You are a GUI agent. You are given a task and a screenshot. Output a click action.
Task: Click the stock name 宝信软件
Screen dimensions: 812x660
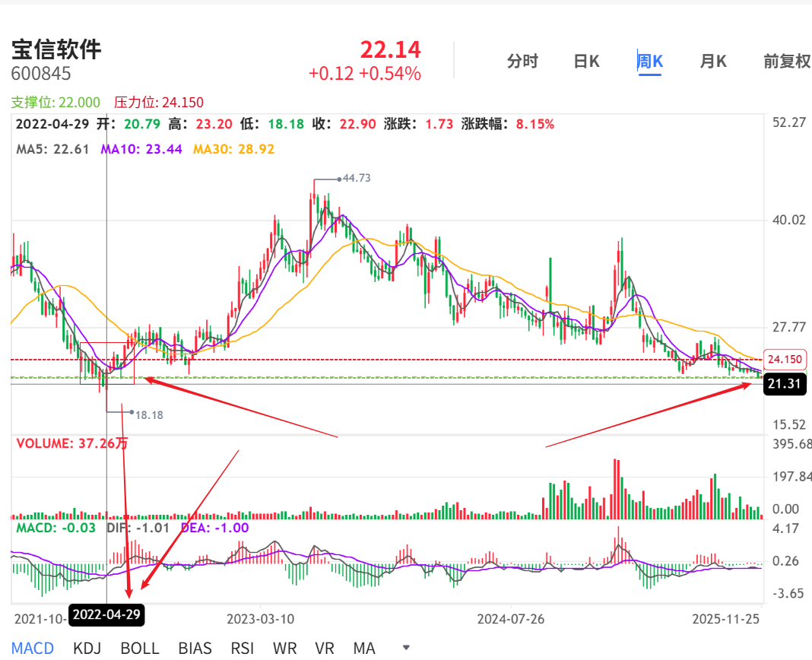[x=56, y=49]
